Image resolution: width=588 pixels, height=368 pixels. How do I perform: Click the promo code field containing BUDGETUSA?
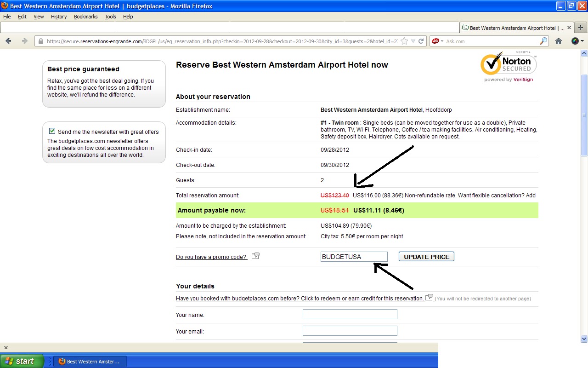point(354,257)
